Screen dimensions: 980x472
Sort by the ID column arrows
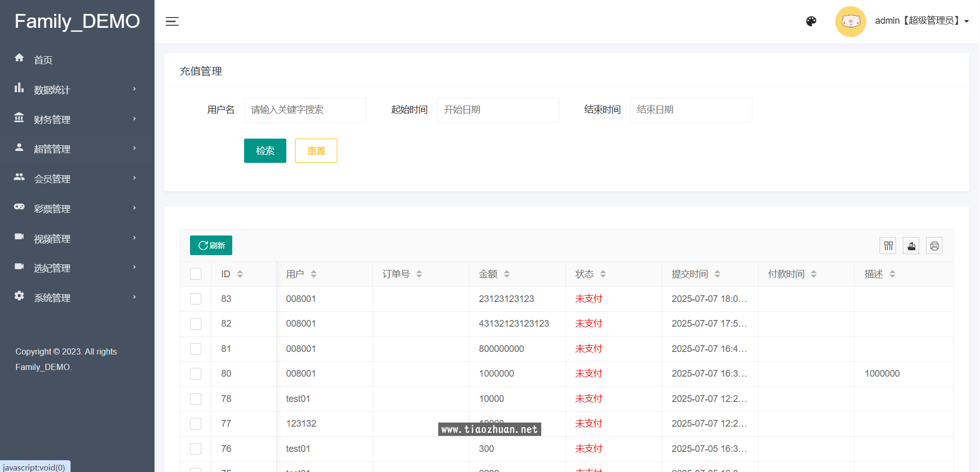tap(240, 274)
